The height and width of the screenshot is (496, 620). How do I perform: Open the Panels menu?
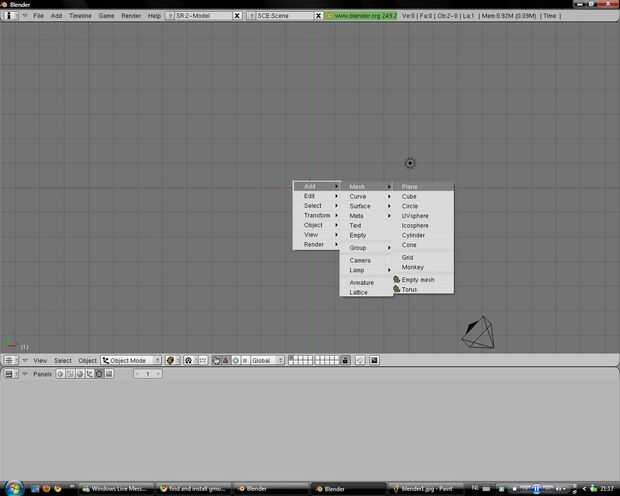point(42,374)
